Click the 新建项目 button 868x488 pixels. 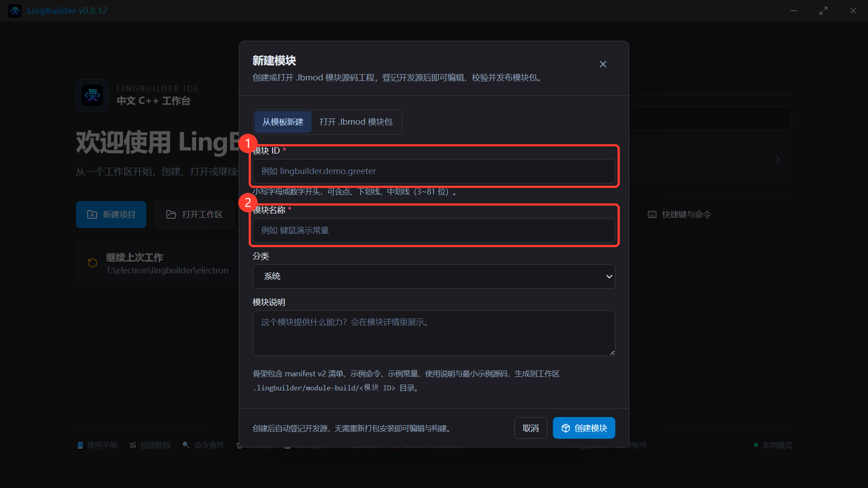click(111, 215)
